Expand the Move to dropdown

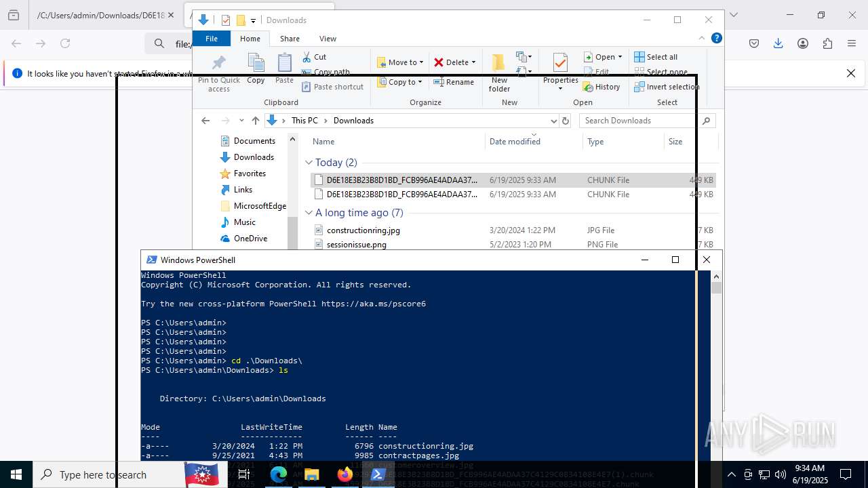click(421, 62)
